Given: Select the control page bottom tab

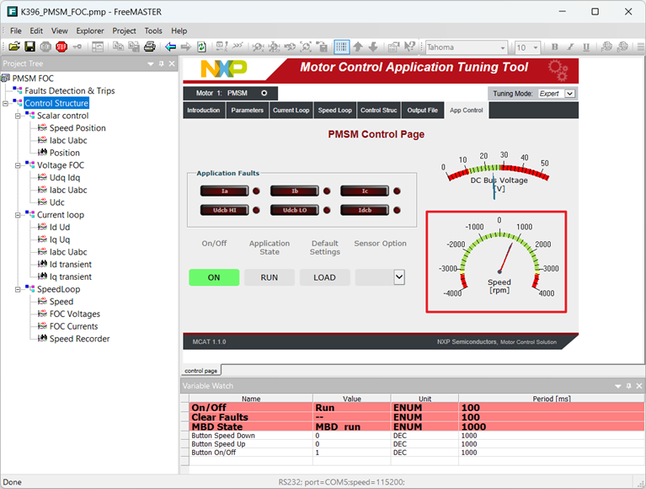Looking at the screenshot, I should [x=201, y=371].
